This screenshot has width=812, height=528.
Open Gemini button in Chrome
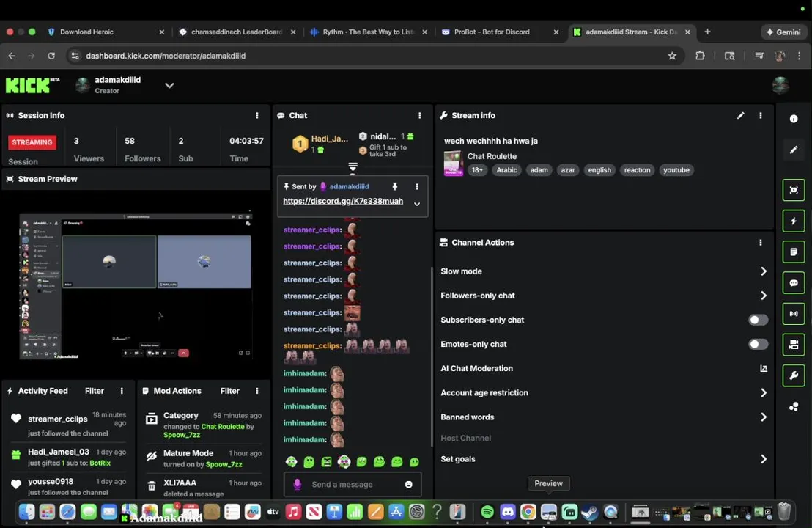[x=783, y=32]
